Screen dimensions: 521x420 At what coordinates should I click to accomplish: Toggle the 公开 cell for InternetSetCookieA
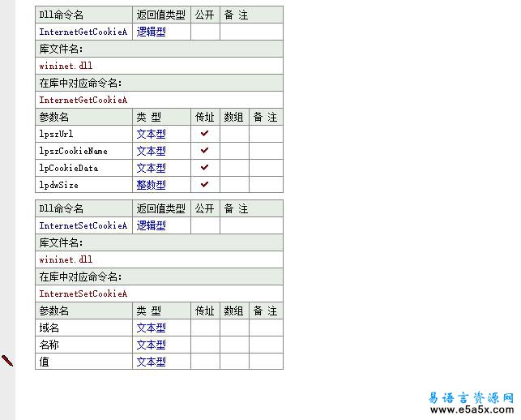pyautogui.click(x=205, y=225)
